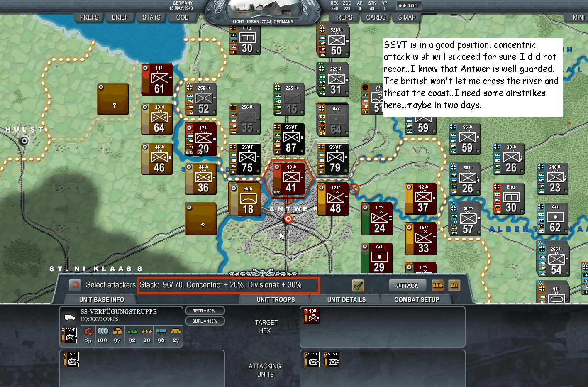Select the Art 62 artillery counter
Image resolution: width=588 pixels, height=387 pixels.
pos(553,219)
